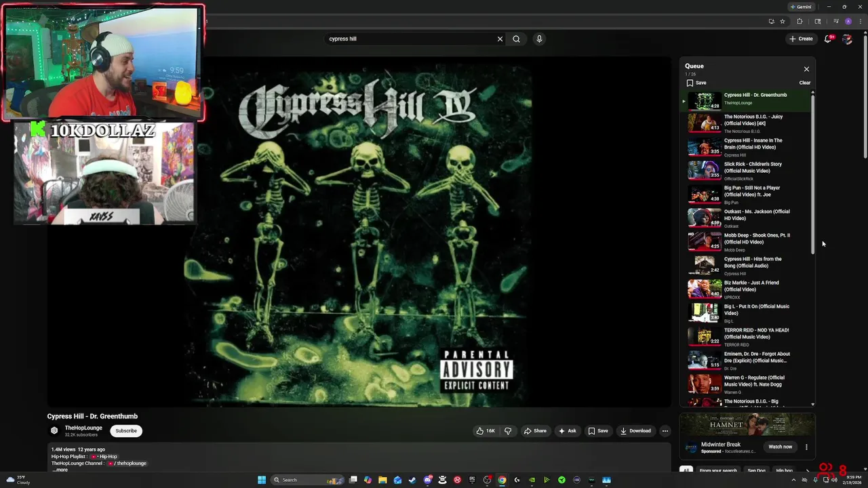
Task: Open the Create menu
Action: pos(801,39)
